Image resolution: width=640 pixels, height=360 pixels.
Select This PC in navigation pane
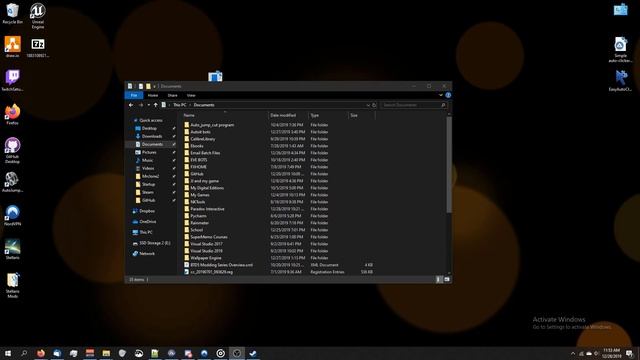146,232
